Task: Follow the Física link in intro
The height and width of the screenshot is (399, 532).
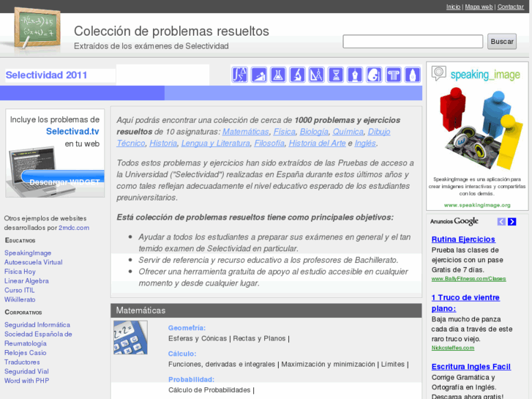Action: point(285,132)
